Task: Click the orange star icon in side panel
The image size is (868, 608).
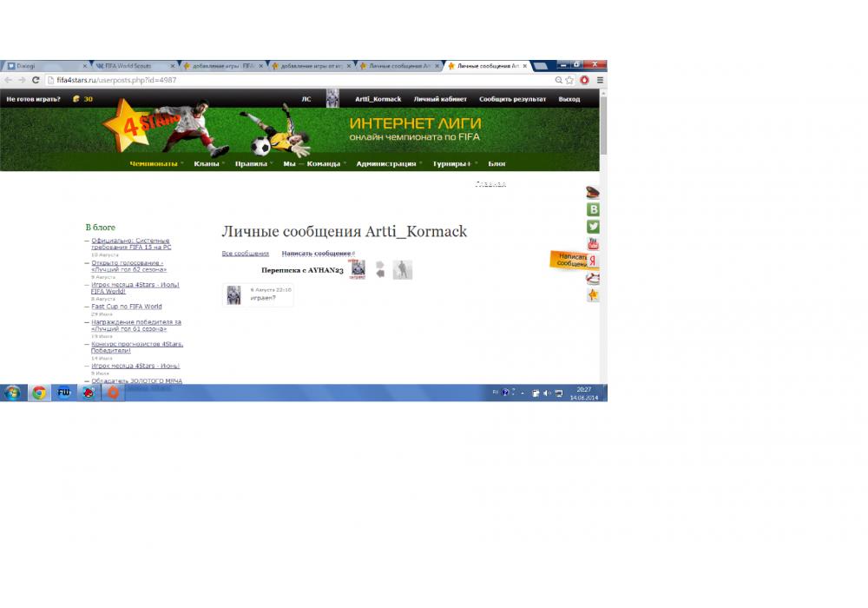Action: coord(593,295)
